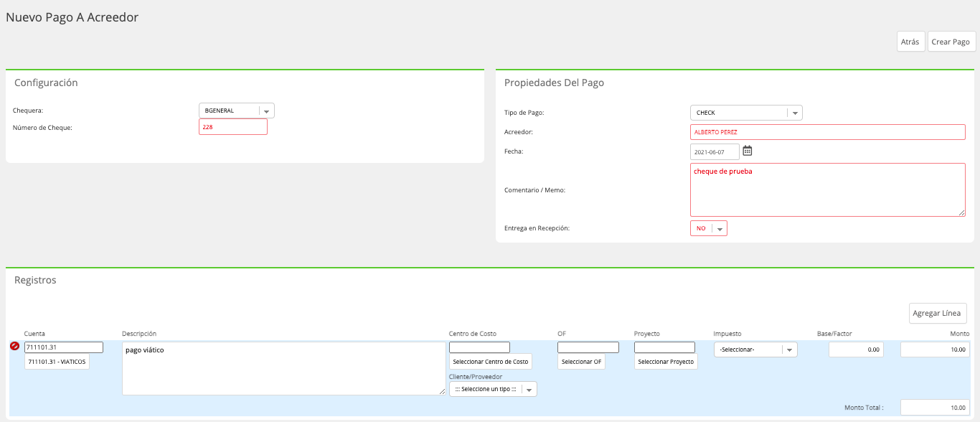Click the "Propiedades Del Pago" panel heading
This screenshot has width=980, height=422.
point(555,83)
